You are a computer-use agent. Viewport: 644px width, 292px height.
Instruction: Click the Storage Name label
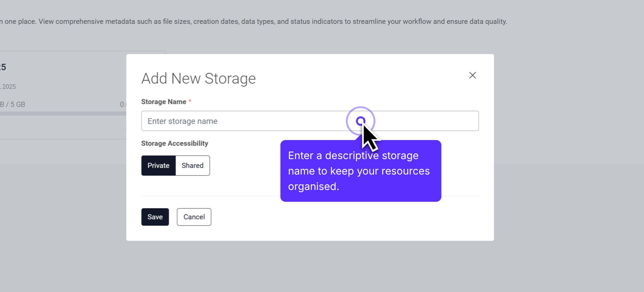164,102
